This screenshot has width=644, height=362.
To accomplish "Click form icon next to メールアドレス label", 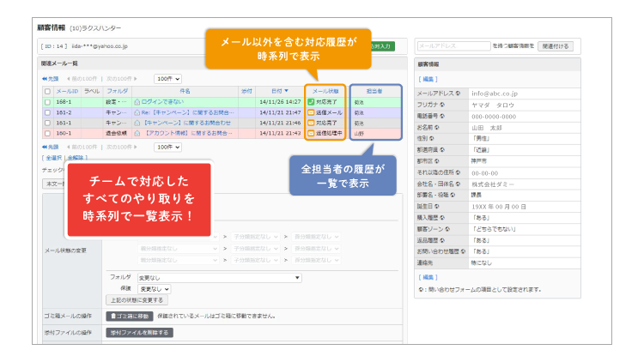I will (458, 94).
